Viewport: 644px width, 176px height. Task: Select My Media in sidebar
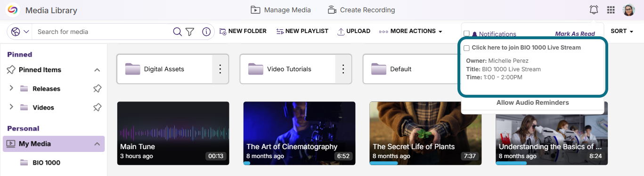point(35,144)
